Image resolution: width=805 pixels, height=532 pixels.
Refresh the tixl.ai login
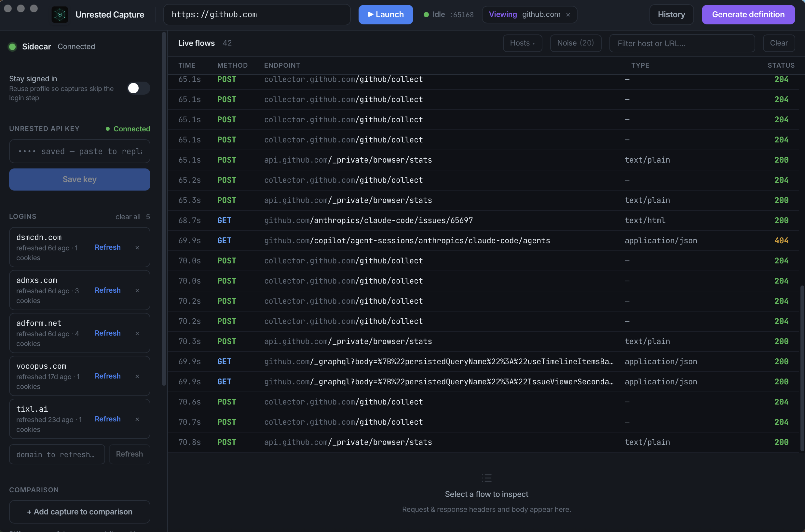108,419
